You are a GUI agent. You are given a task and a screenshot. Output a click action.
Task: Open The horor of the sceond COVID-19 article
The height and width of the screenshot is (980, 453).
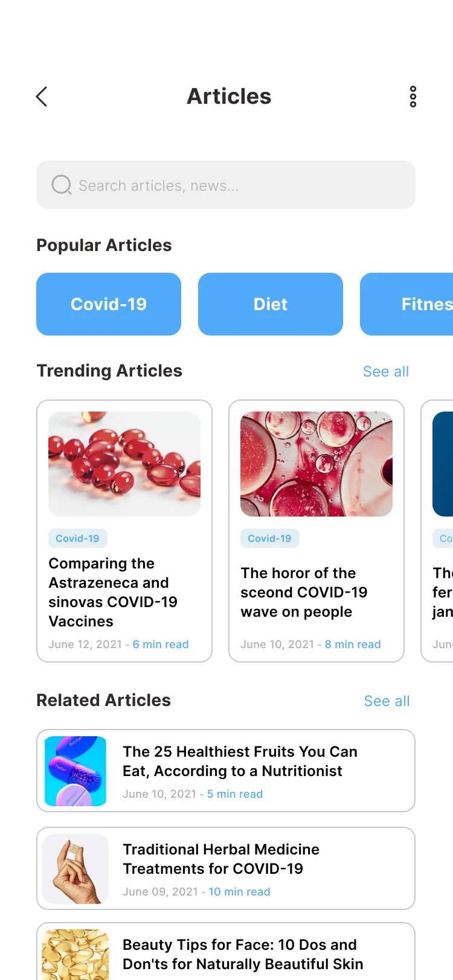tap(304, 592)
